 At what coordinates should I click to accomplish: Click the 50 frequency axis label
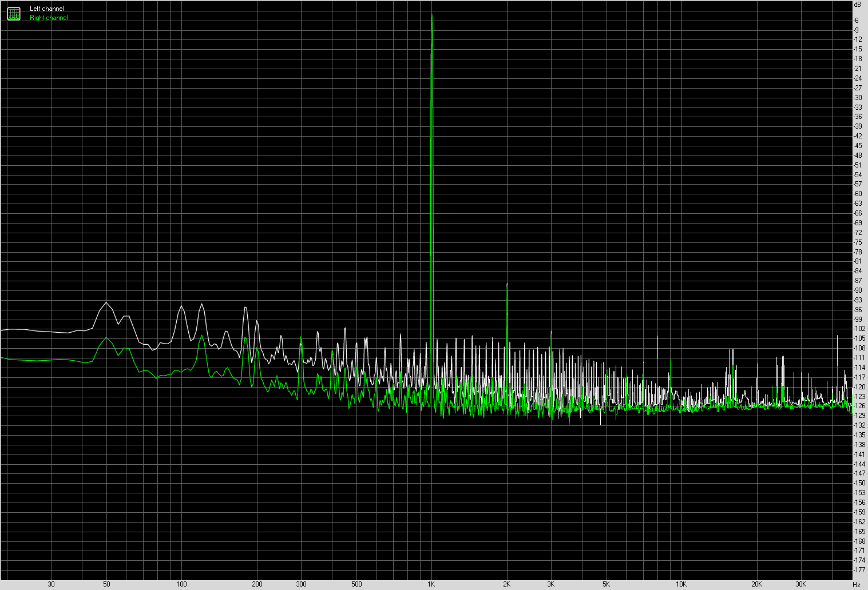click(106, 584)
